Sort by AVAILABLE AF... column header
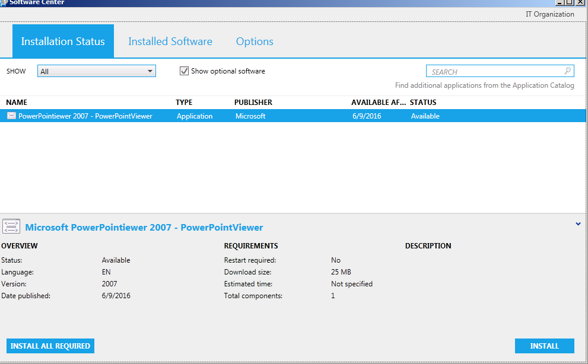Viewport: 588px width, 364px height. tap(379, 103)
